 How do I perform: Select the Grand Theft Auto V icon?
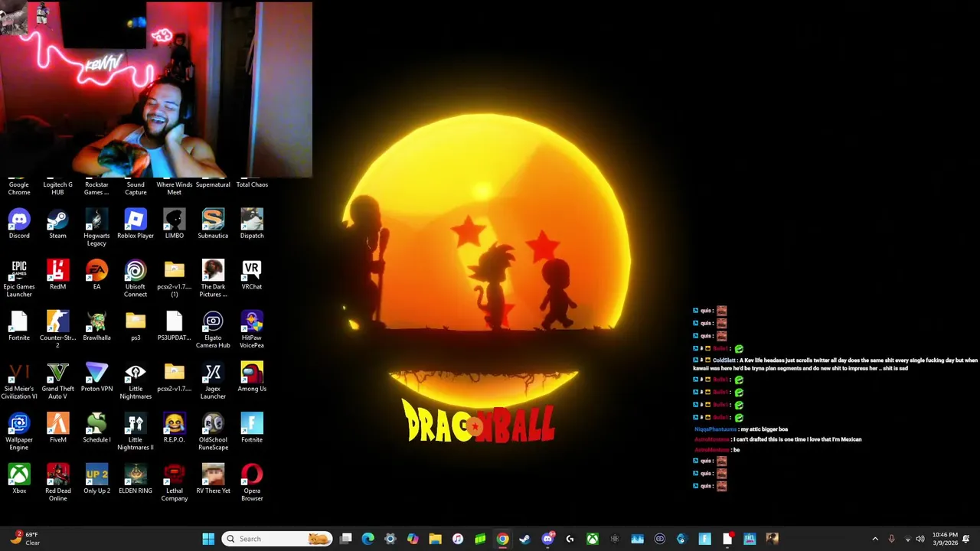[57, 381]
